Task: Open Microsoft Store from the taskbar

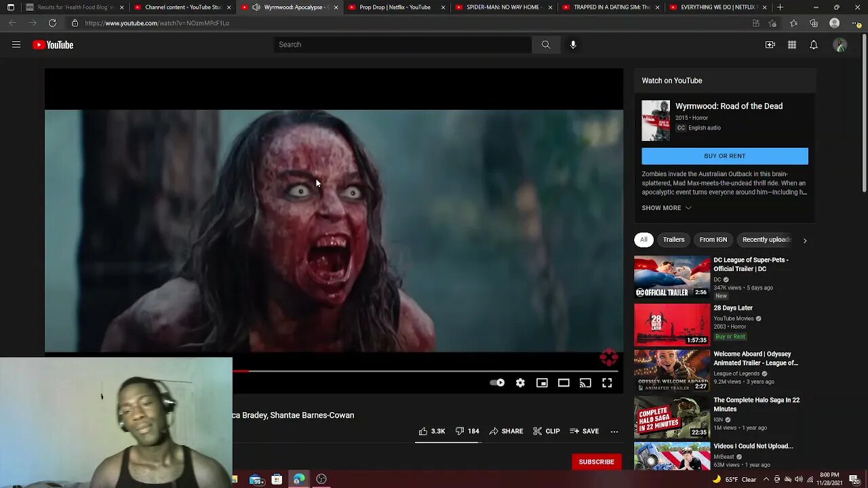Action: pos(277,479)
